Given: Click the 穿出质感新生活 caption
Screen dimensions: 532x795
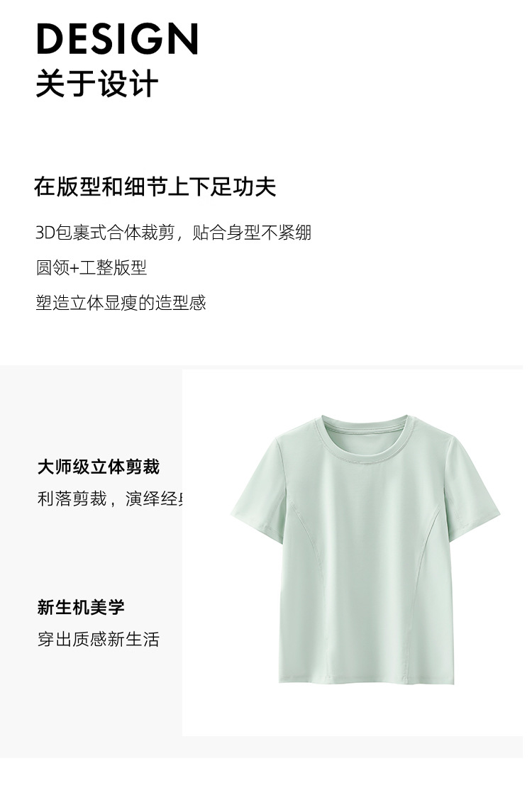Looking at the screenshot, I should pyautogui.click(x=99, y=639).
